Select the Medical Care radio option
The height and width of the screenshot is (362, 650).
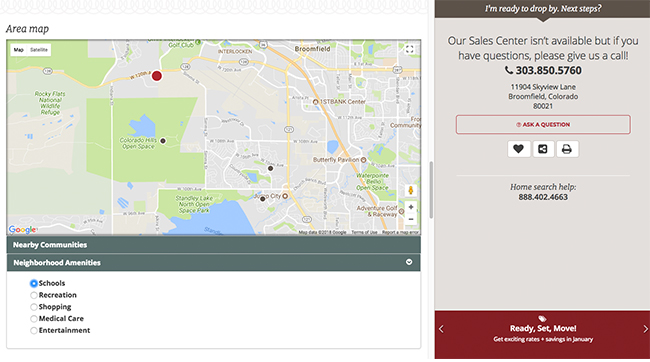(34, 319)
